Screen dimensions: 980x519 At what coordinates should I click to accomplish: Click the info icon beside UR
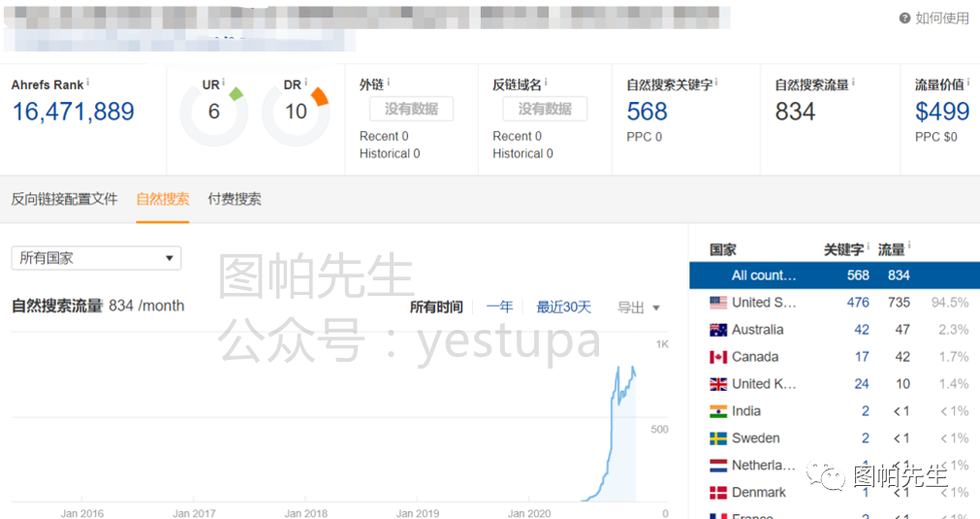[223, 83]
